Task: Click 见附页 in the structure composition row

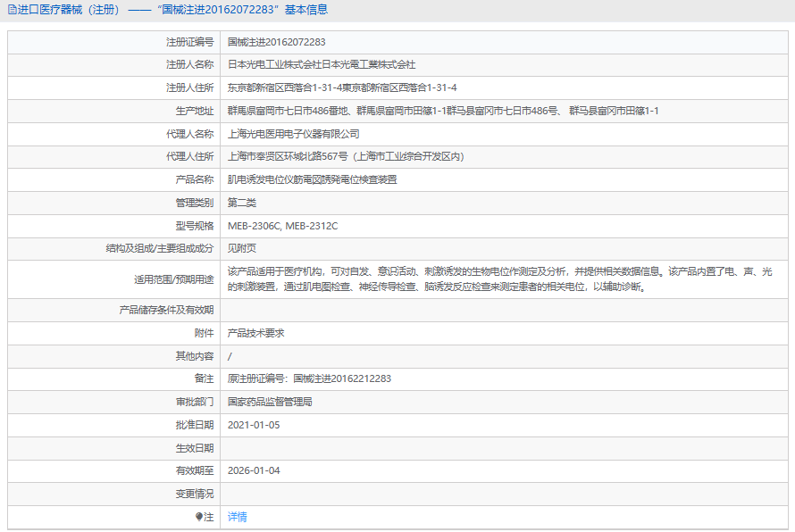Action: coord(241,248)
